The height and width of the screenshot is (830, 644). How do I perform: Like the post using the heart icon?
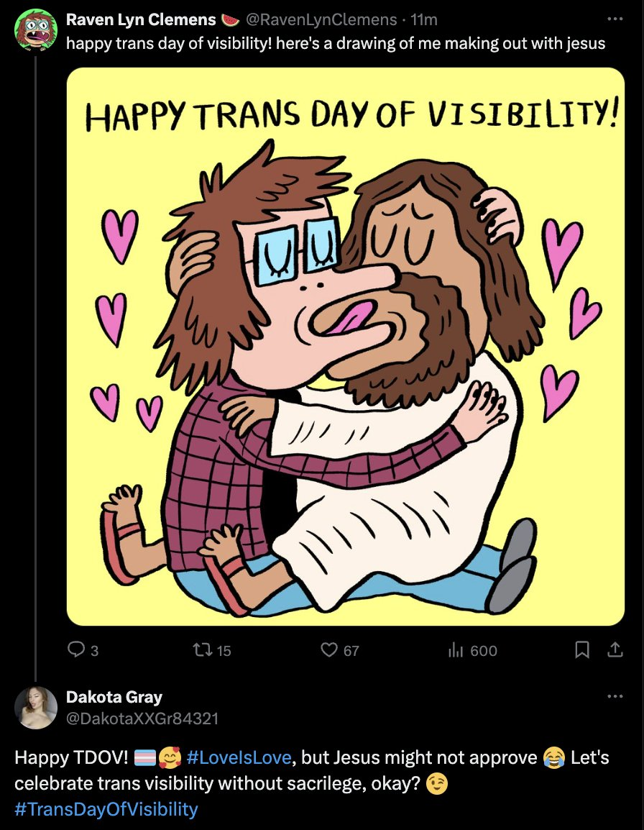pos(329,649)
